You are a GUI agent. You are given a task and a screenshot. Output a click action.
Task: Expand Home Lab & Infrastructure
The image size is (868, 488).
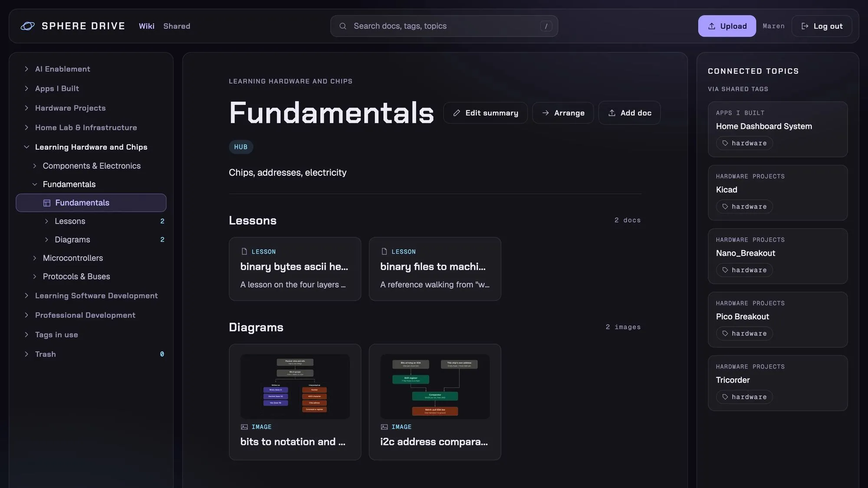26,128
